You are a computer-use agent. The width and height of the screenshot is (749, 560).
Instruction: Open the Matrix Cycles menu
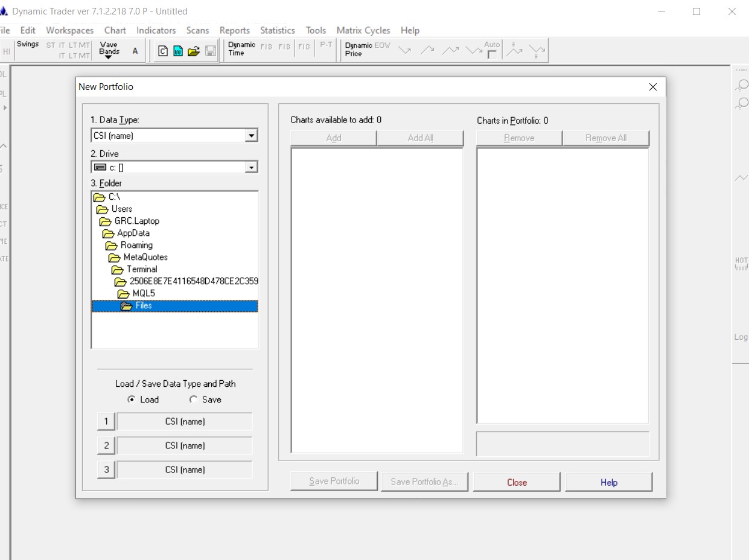pos(363,30)
